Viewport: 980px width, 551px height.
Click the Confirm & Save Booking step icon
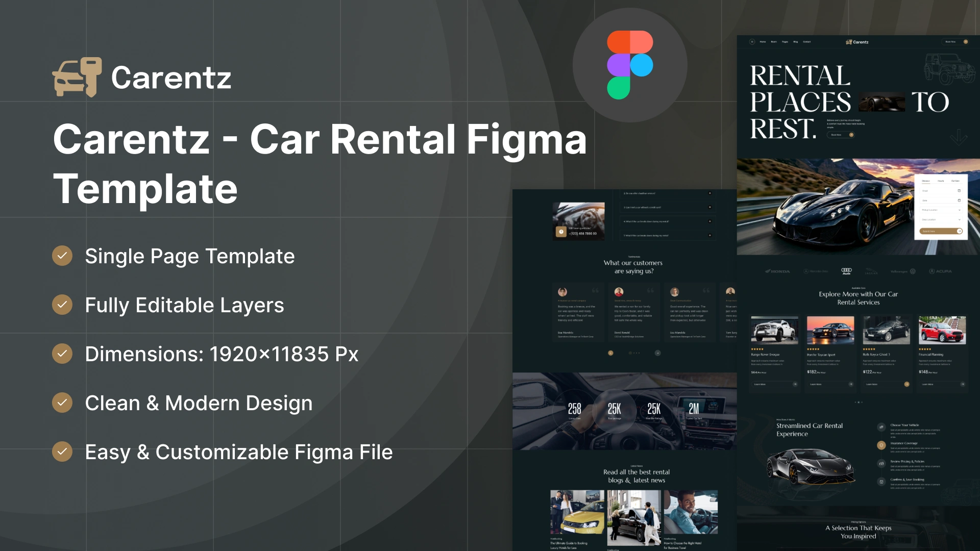881,482
